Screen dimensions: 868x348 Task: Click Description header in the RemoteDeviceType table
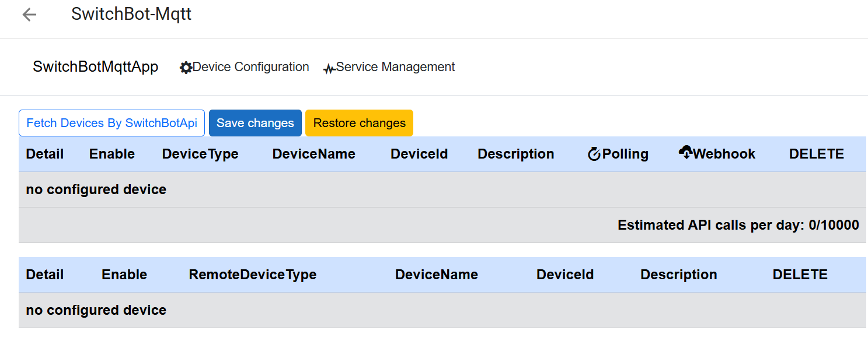click(679, 275)
